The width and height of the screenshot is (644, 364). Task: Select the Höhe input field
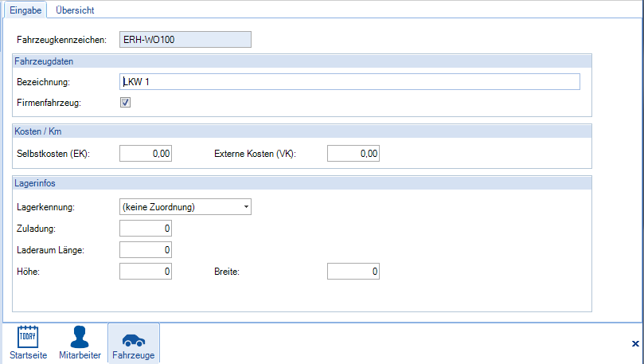click(x=146, y=272)
